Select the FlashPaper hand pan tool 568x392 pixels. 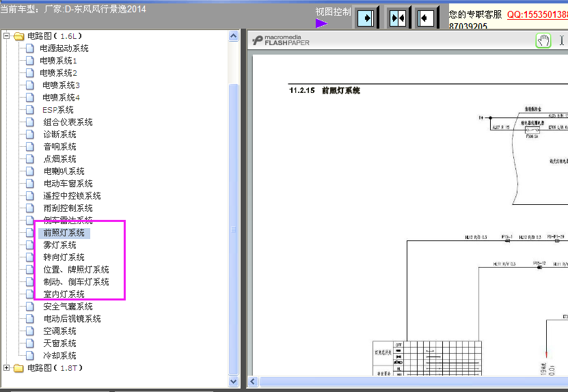(x=543, y=40)
